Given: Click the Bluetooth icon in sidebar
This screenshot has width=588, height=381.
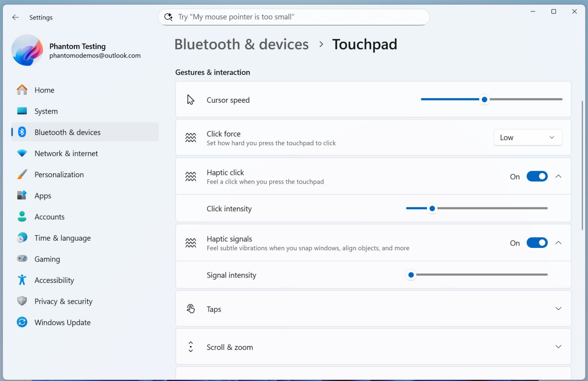Looking at the screenshot, I should click(x=22, y=132).
